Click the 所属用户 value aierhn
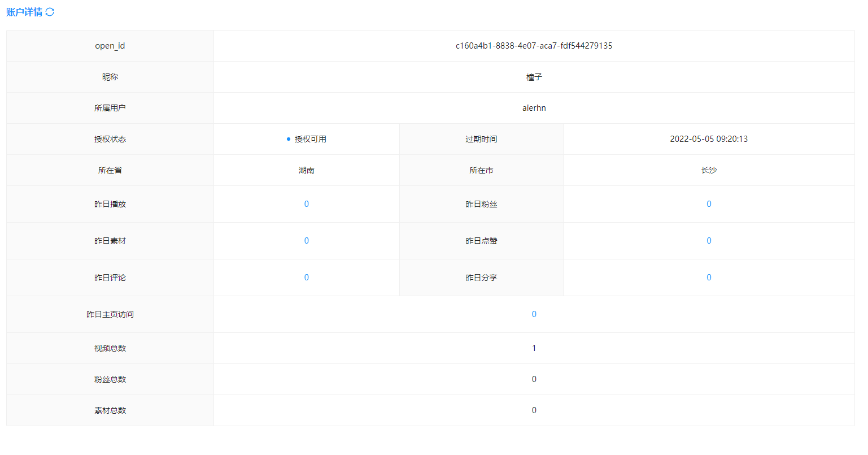 tap(534, 108)
